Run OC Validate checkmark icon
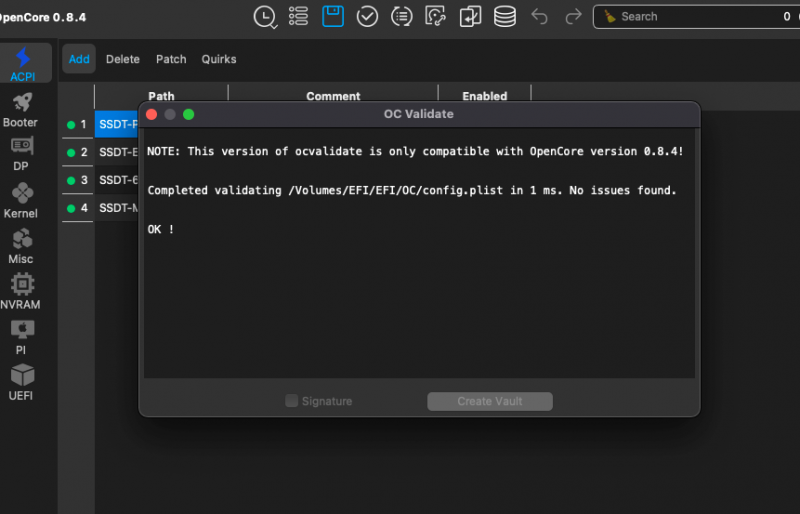Image resolution: width=800 pixels, height=514 pixels. 367,16
